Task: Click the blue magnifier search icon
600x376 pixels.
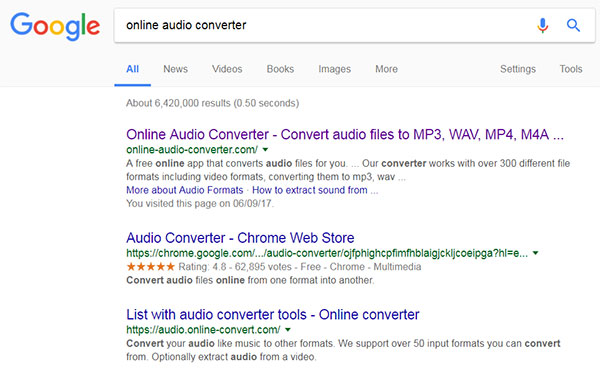Action: [x=573, y=25]
